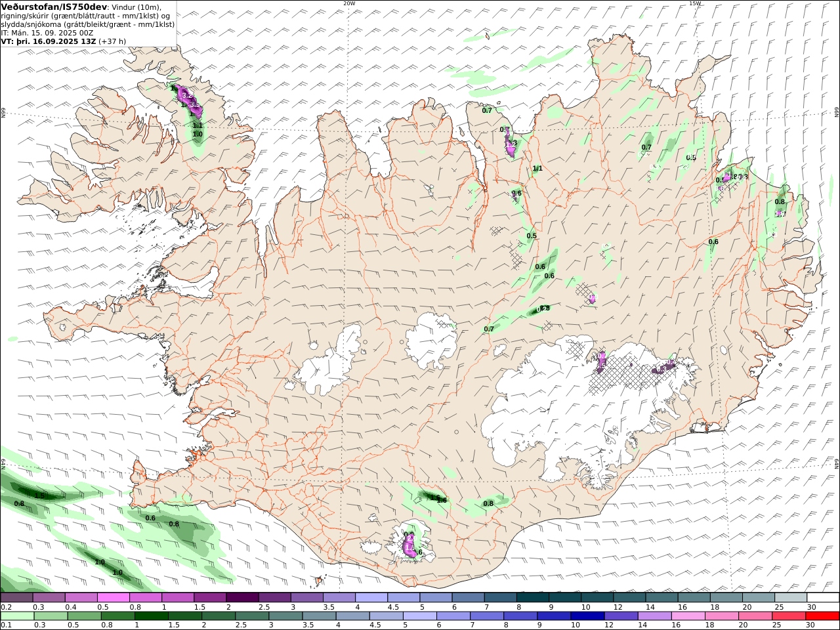840x630 pixels.
Task: Click the 'VT: þri. 16.09.2025 13Z' valid time
Action: coord(49,41)
